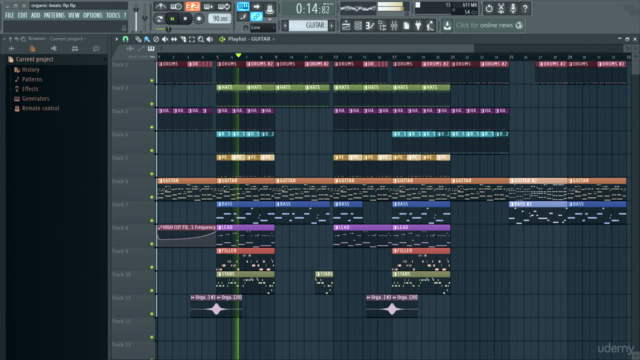Toggle wait for input before recording
Image resolution: width=640 pixels, height=360 pixels.
coord(176,7)
